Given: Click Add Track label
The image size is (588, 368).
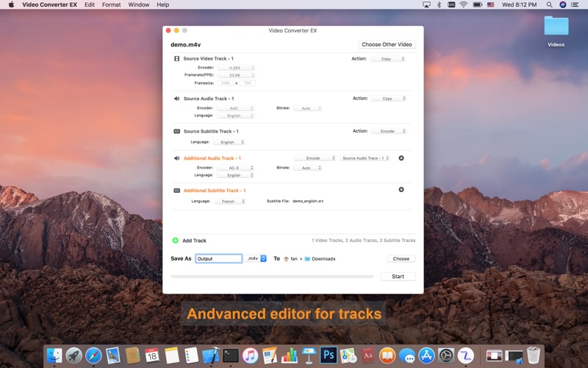Looking at the screenshot, I should pos(194,241).
